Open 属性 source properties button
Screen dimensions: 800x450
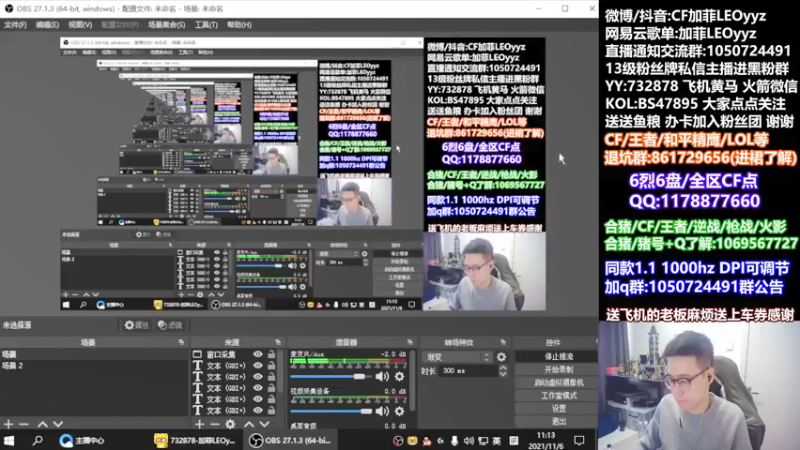point(137,325)
